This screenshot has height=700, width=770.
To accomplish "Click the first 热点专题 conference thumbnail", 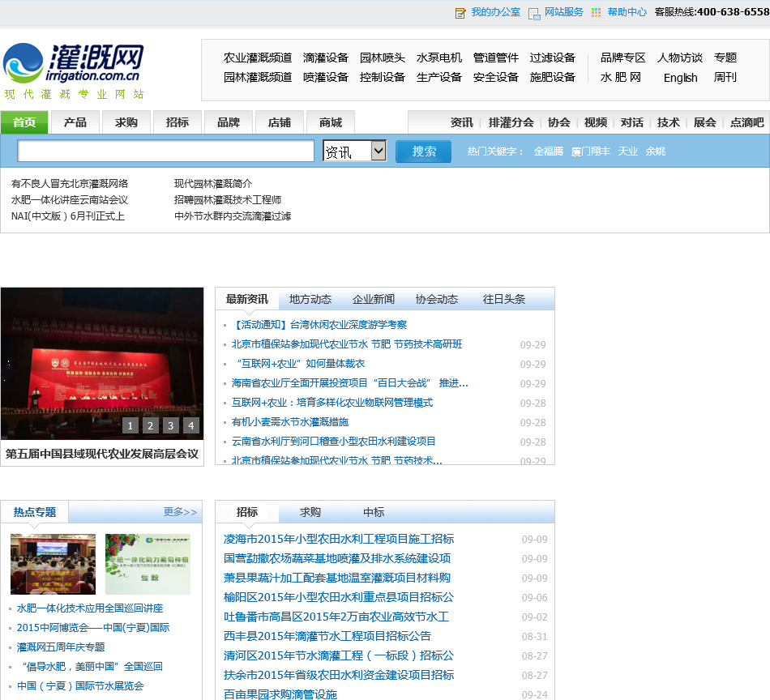I will click(53, 565).
